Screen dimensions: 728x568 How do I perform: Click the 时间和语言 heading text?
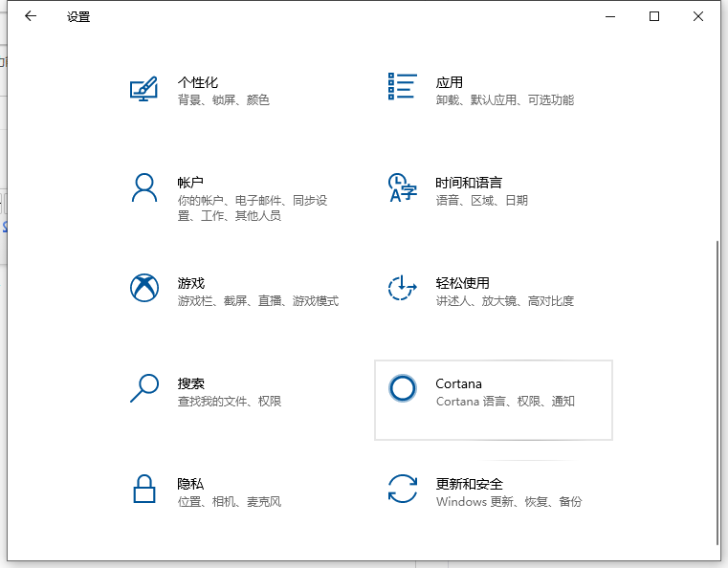(468, 183)
